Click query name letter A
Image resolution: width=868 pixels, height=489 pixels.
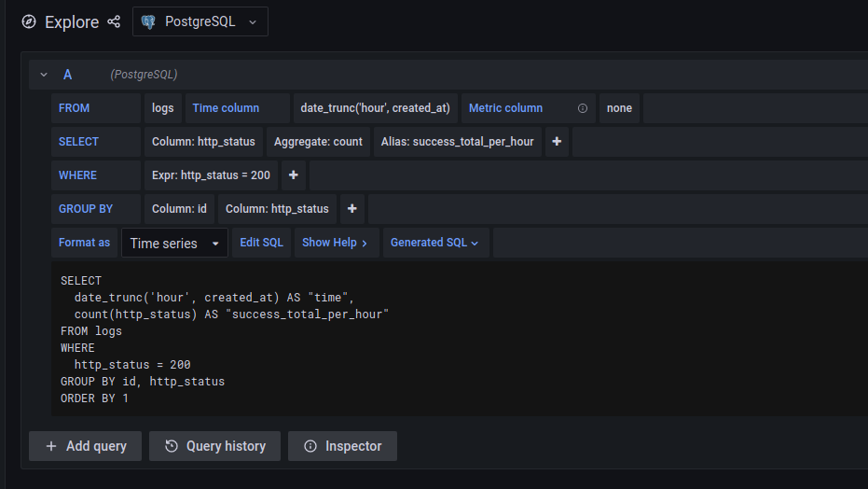(x=67, y=75)
